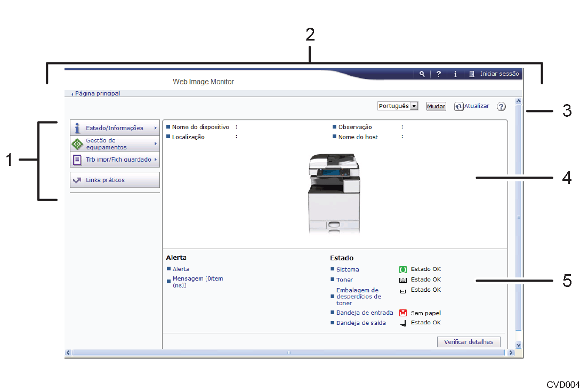Expand the Estado/Informações menu
This screenshot has width=588, height=391.
pyautogui.click(x=115, y=128)
